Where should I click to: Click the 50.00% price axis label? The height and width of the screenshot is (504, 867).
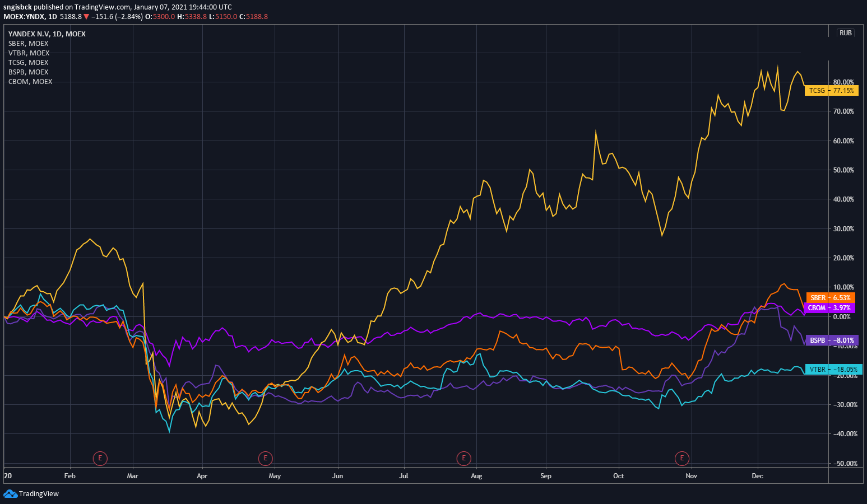(843, 170)
